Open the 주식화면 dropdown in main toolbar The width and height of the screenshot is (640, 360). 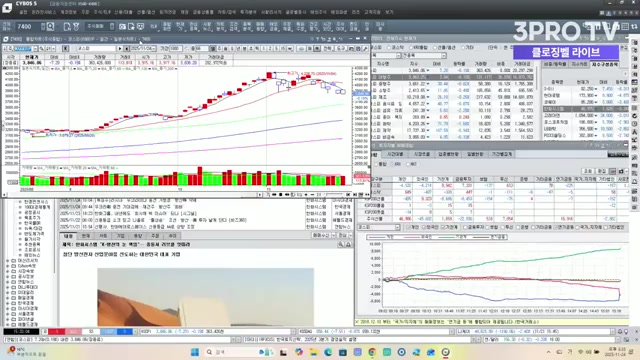click(x=112, y=27)
